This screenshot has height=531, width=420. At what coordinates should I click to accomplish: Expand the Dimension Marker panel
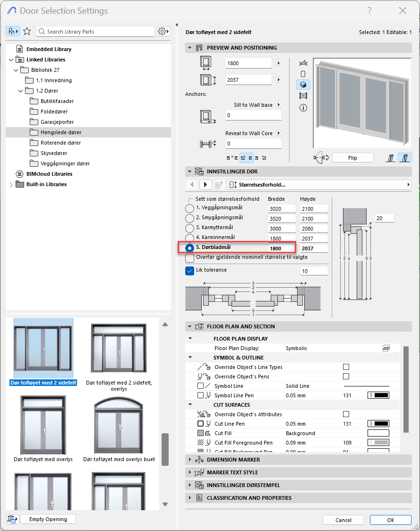tap(190, 460)
